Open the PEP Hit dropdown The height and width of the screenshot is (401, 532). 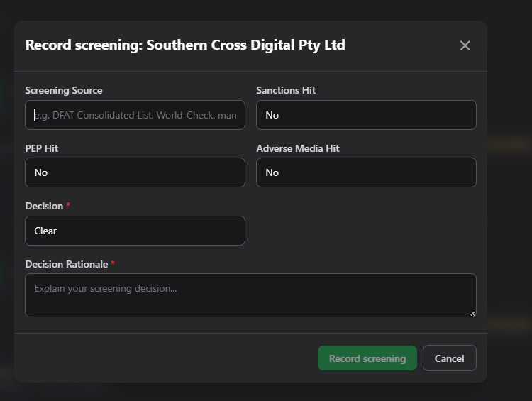(x=135, y=172)
